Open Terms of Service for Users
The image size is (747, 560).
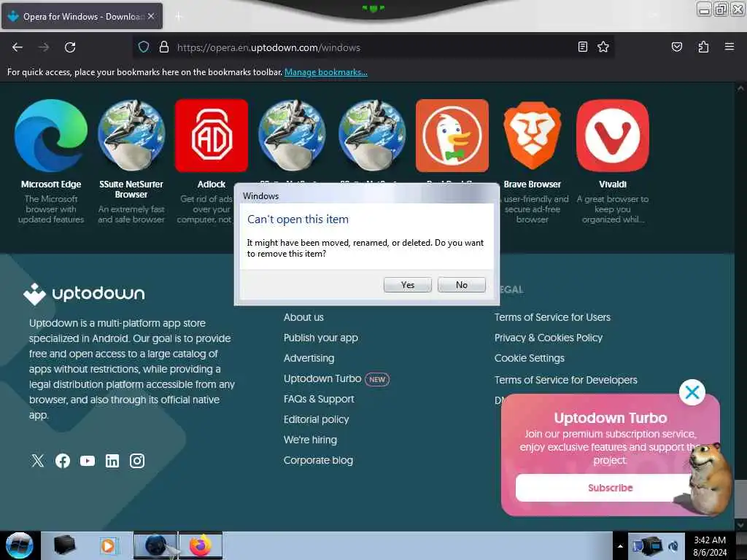coord(552,317)
